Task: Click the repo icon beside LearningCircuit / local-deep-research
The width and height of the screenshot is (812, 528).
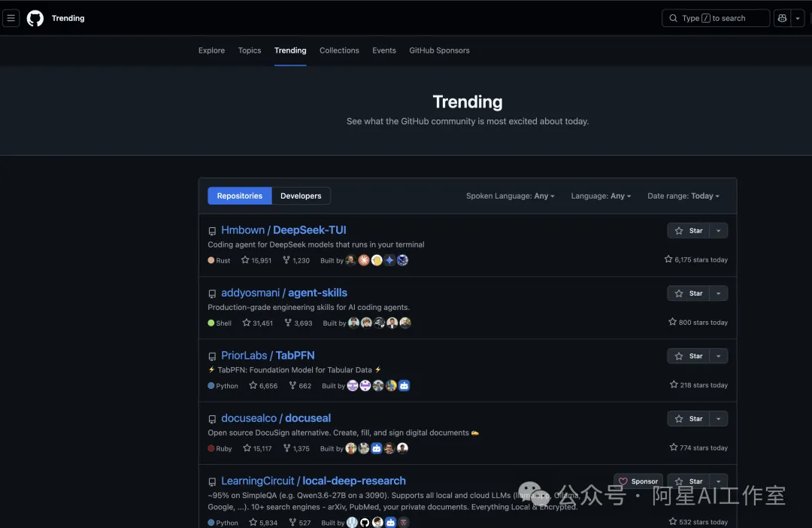Action: coord(212,482)
